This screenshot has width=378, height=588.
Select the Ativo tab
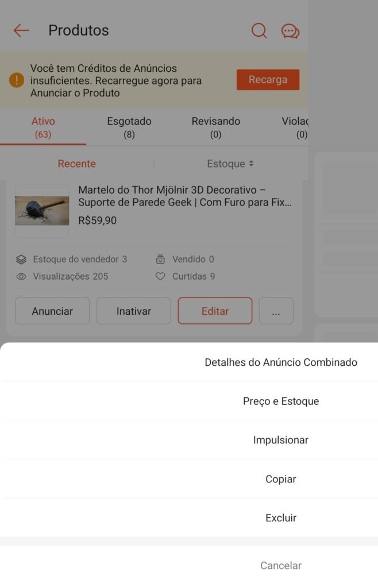coord(43,127)
